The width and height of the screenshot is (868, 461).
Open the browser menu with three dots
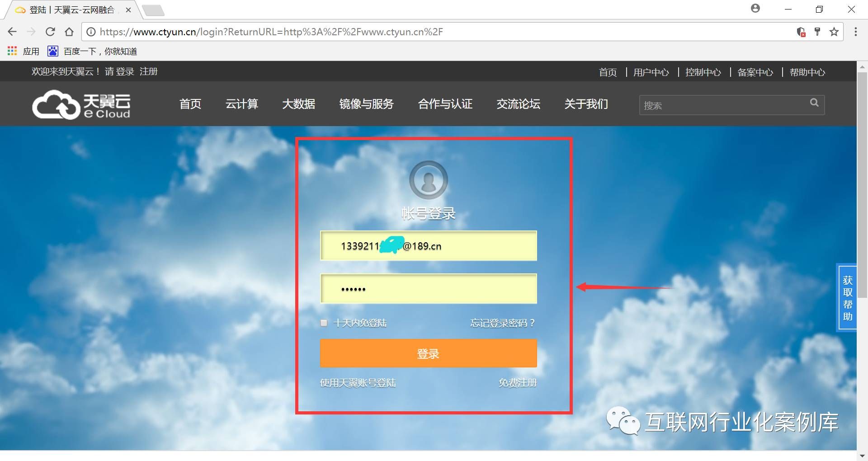856,32
